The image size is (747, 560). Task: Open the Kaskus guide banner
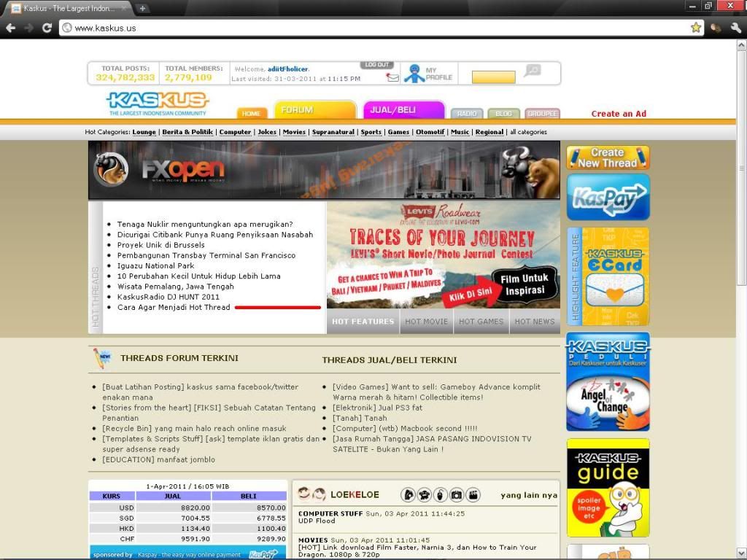point(608,488)
